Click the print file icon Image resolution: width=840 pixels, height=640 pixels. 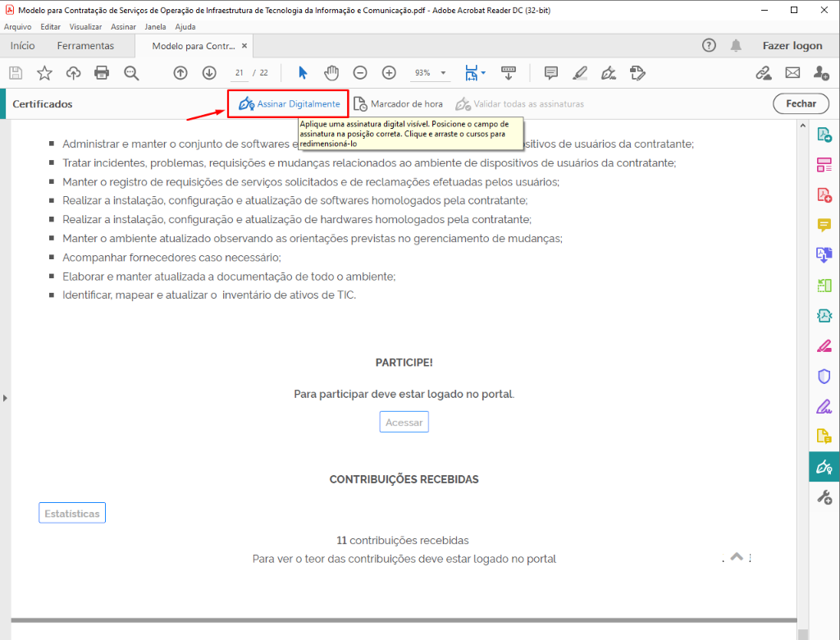click(x=102, y=73)
